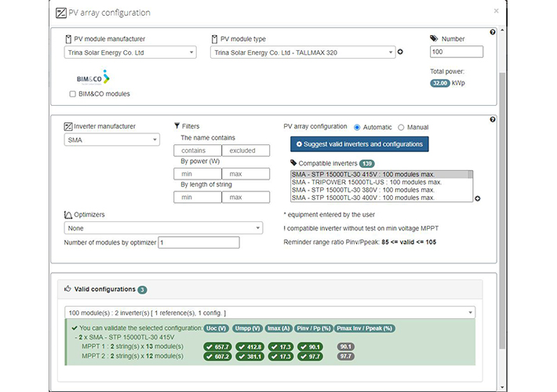Click the plus icon beside PV module type
The image size is (557, 392).
point(400,52)
